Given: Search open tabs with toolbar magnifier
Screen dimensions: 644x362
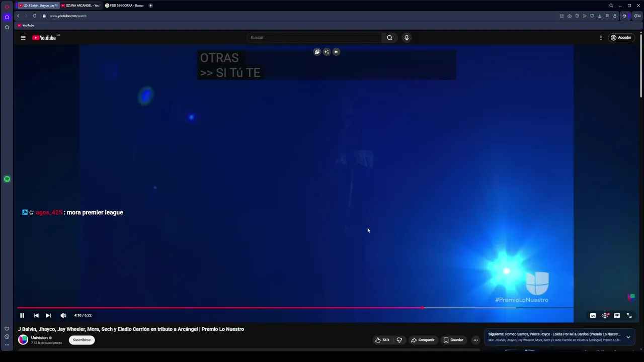Looking at the screenshot, I should click(x=611, y=6).
